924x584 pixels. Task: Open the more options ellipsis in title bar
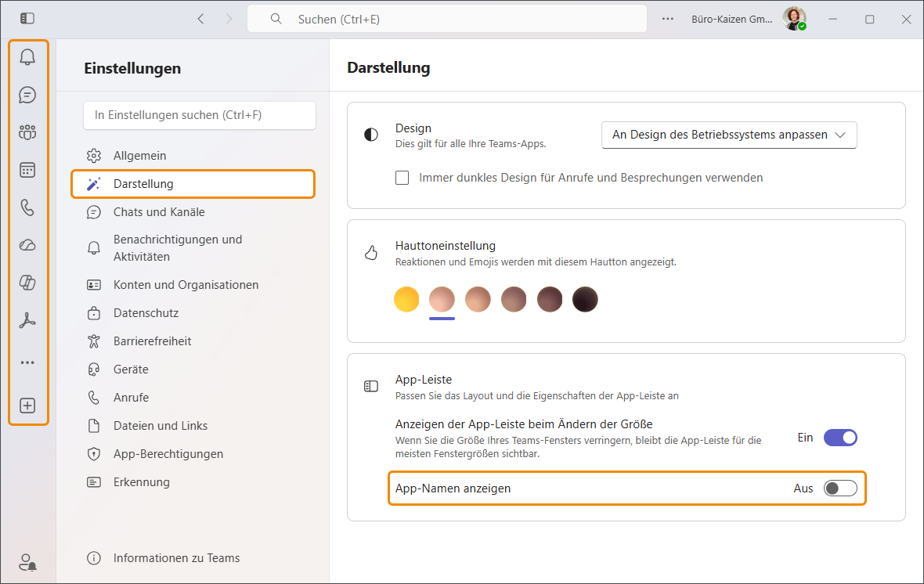(x=668, y=19)
